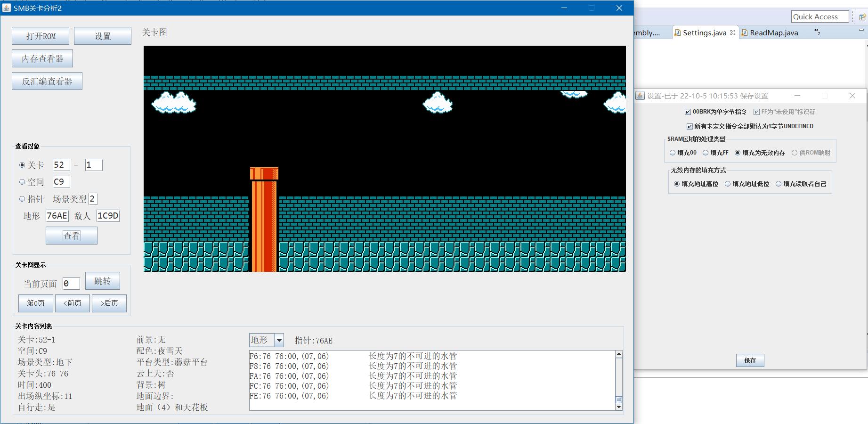Viewport: 868px width, 424px height.
Task: Click the 场景类型 field showing 2
Action: click(x=93, y=199)
